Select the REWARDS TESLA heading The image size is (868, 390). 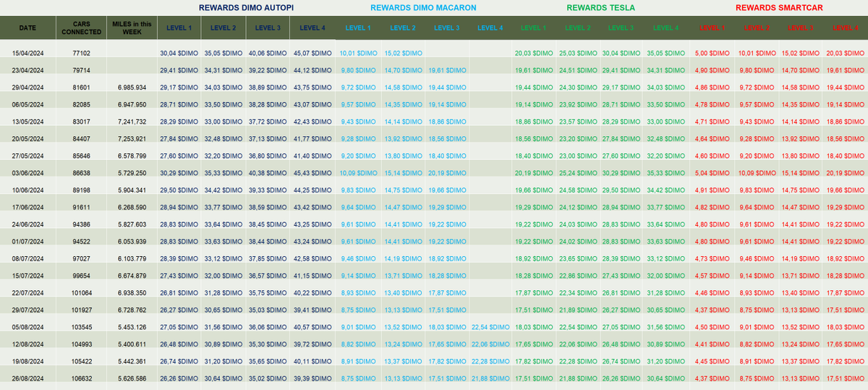pyautogui.click(x=601, y=7)
